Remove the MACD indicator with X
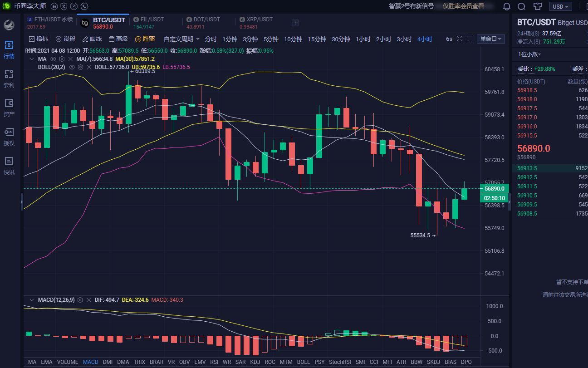 (88, 300)
